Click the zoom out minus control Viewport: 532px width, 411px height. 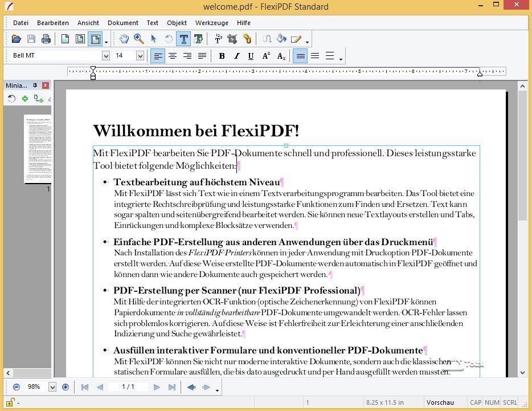17,386
